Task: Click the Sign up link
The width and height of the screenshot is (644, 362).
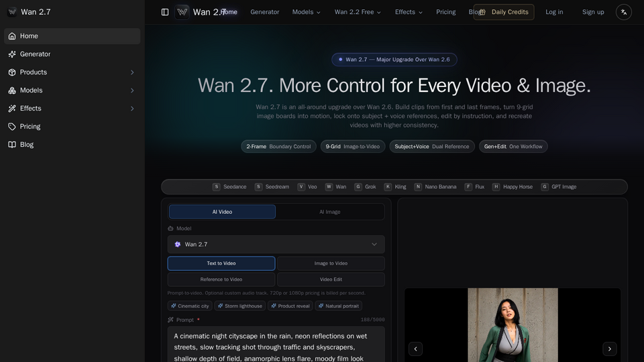Action: pyautogui.click(x=593, y=12)
